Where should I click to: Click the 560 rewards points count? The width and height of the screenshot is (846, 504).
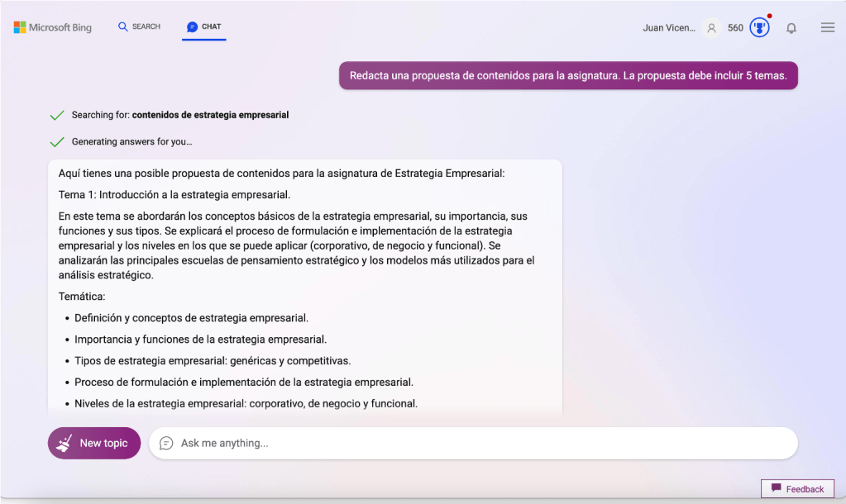(x=735, y=28)
